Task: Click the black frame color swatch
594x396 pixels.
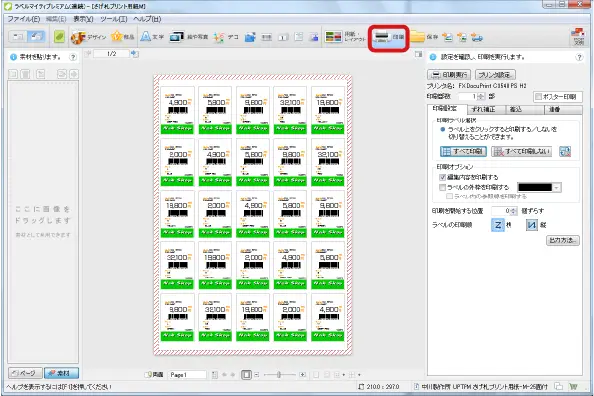Action: tap(535, 187)
